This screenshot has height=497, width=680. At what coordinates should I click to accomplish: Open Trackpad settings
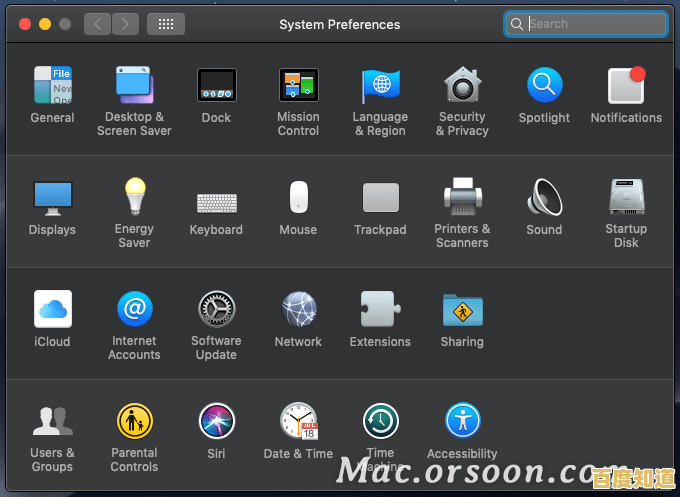[380, 198]
